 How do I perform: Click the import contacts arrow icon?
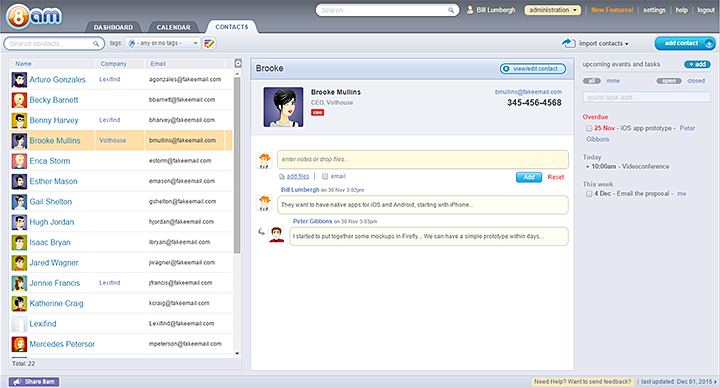point(568,43)
